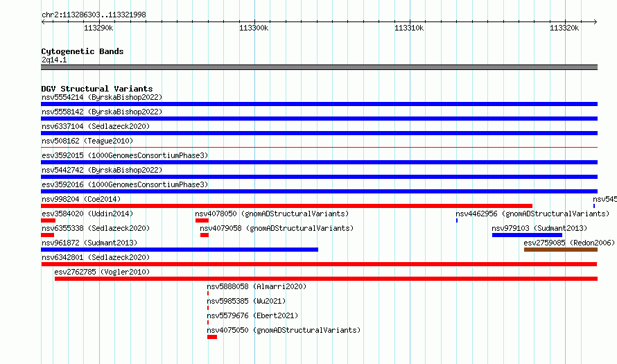
Task: Click the blue bar of nsv5558142
Action: (x=319, y=119)
